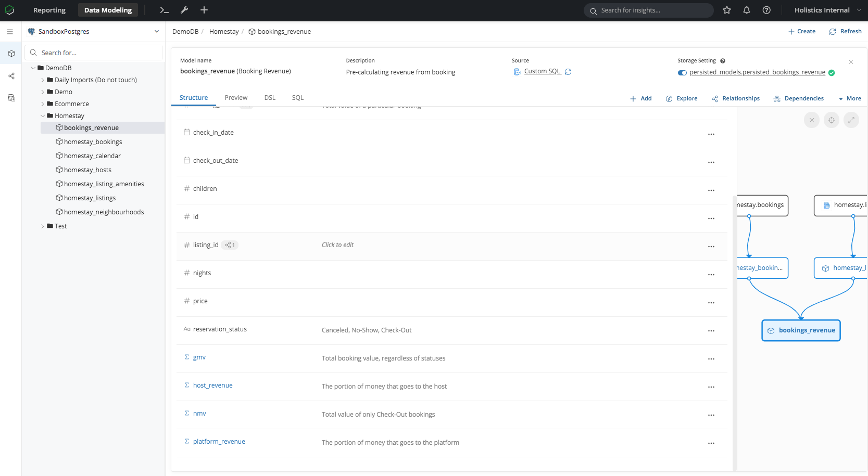Collapse the Homestay folder
This screenshot has height=476, width=868.
(x=43, y=116)
